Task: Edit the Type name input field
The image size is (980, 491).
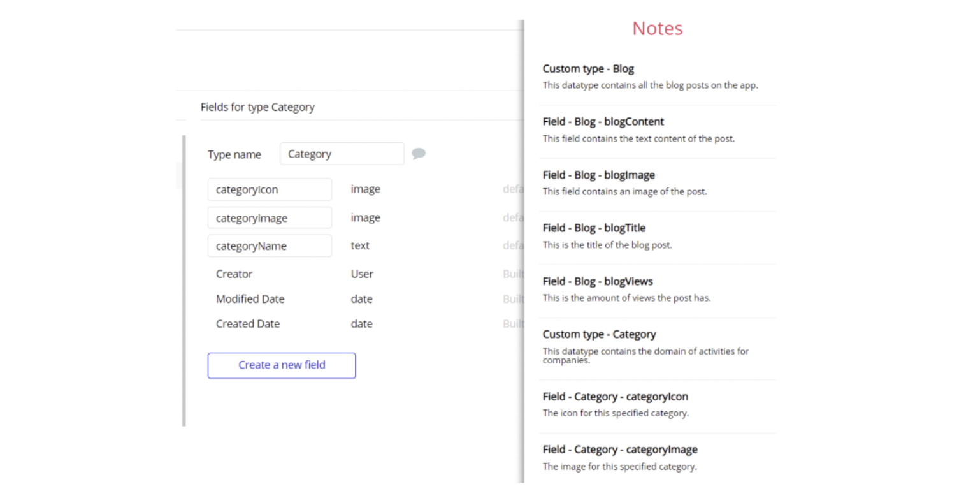Action: click(342, 154)
